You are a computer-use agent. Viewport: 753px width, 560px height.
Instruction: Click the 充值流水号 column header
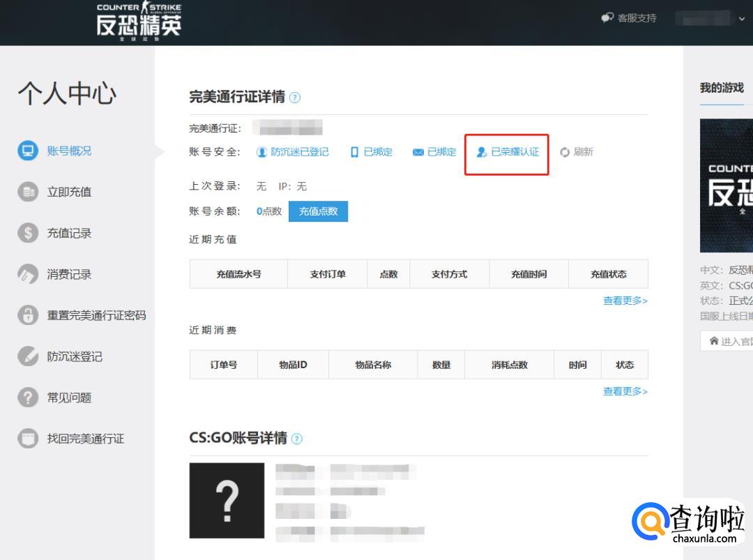pyautogui.click(x=238, y=274)
